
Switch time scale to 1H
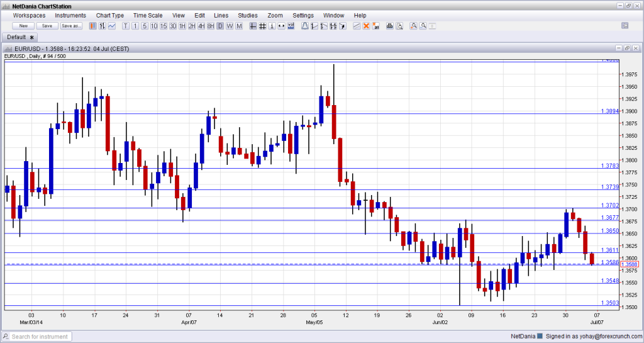[x=182, y=26]
